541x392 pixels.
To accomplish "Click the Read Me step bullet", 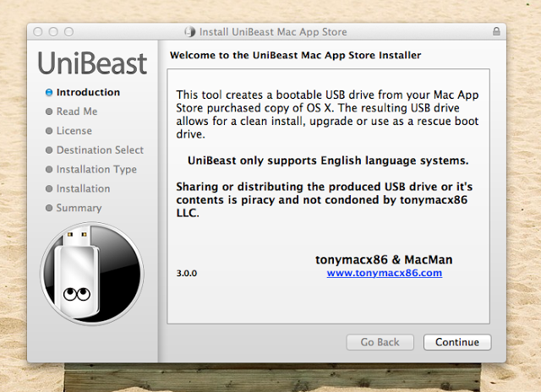I will [50, 112].
